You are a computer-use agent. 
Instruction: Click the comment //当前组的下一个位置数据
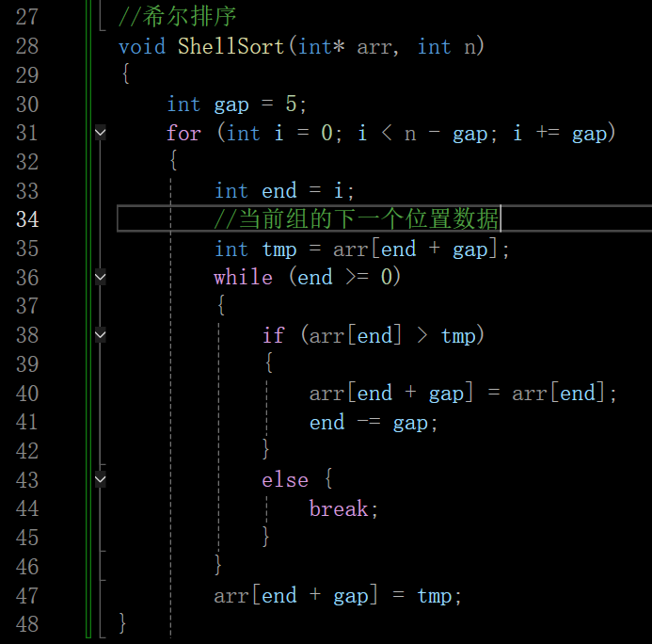point(357,219)
